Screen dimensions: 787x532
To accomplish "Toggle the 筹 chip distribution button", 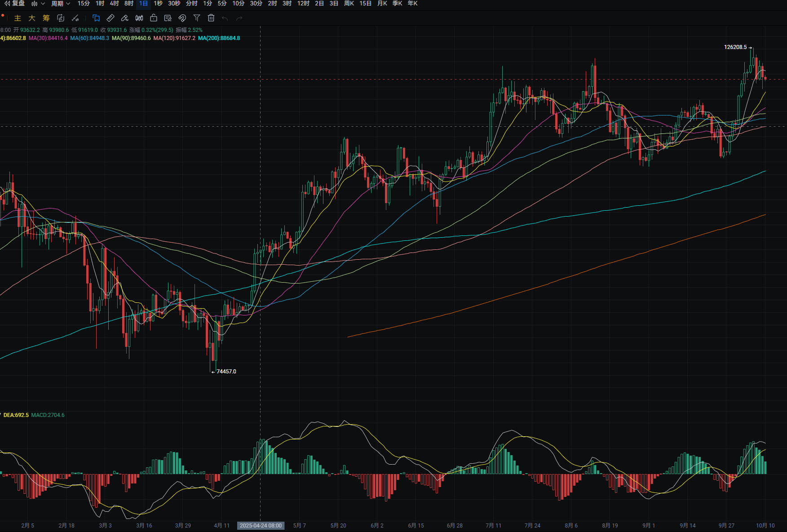I will pyautogui.click(x=46, y=18).
